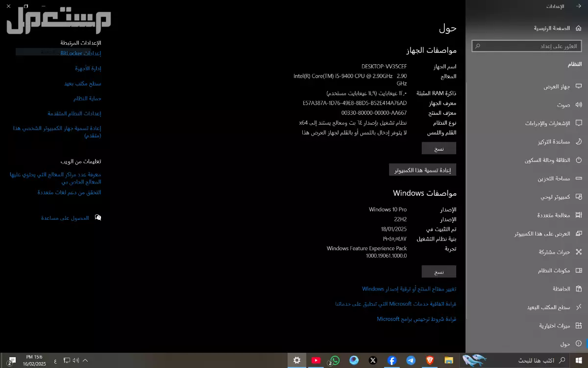Open the network icon in system tray

click(67, 360)
